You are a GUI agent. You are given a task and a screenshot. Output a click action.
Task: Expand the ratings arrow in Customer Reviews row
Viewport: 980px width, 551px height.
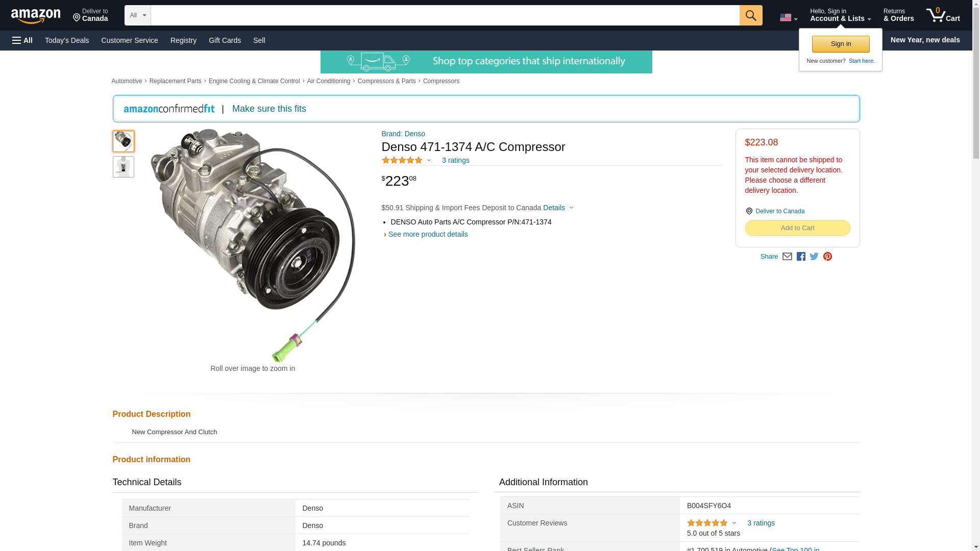pyautogui.click(x=734, y=523)
